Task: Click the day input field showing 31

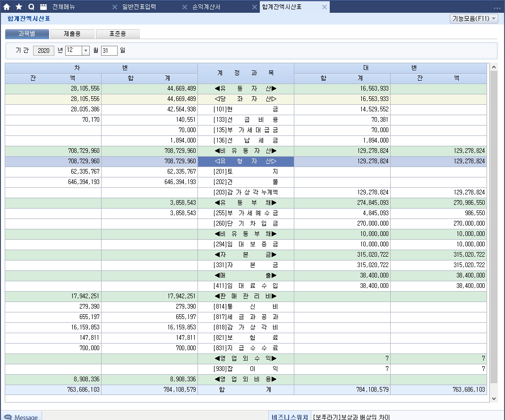Action: pos(109,50)
